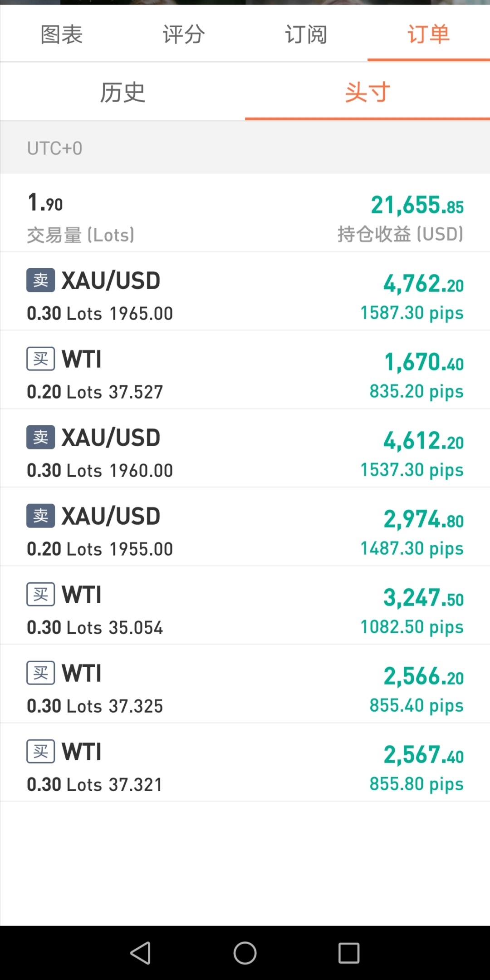Show the 历史 sub-tab
The height and width of the screenshot is (980, 490).
point(122,92)
